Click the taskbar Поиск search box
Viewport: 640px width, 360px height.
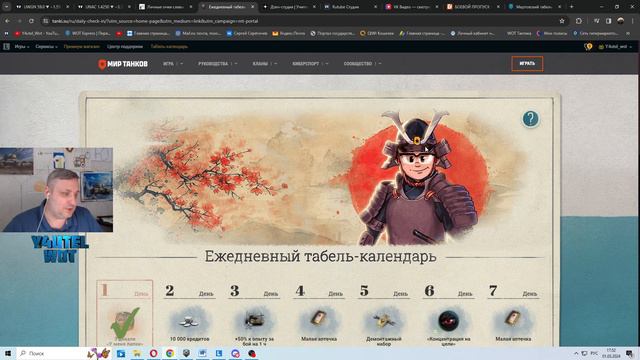pyautogui.click(x=53, y=353)
